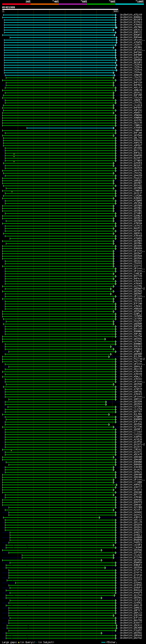The image size is (146, 644).
Task: Click label UniRef100_Q9ZRF1
Action: pyautogui.click(x=131, y=429)
